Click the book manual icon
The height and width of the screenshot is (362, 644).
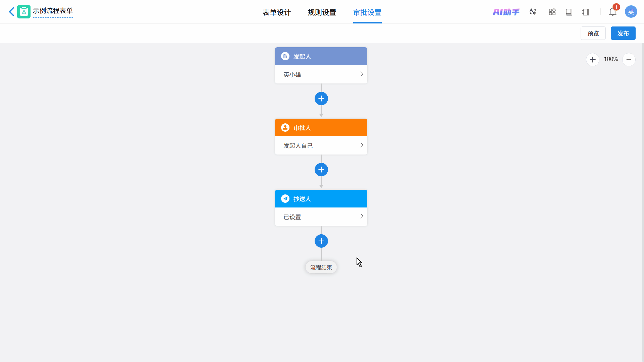(x=569, y=12)
